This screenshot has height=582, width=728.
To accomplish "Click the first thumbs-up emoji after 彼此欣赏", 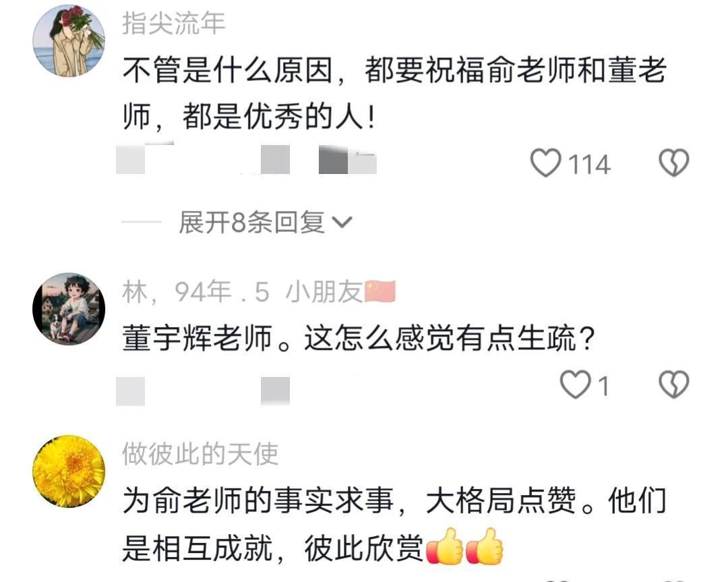I will point(444,546).
